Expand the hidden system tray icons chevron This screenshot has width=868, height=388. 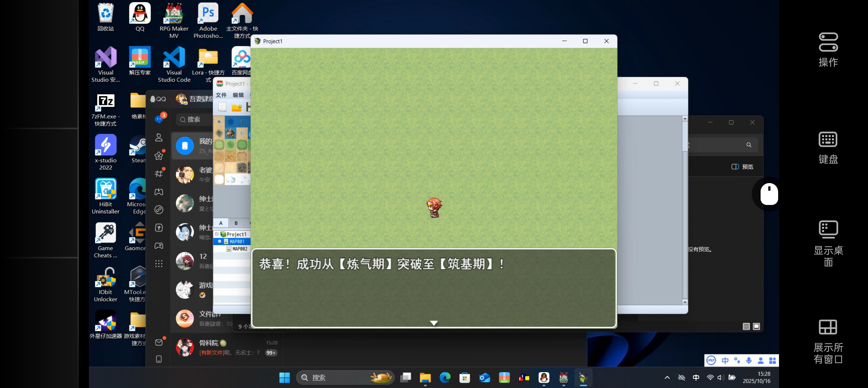click(x=667, y=378)
